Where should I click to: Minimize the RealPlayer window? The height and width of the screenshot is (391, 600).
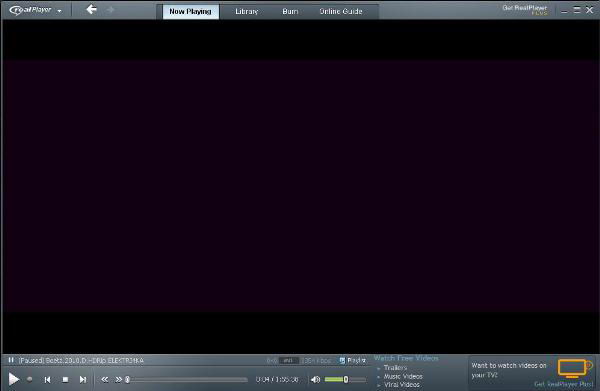pos(564,11)
